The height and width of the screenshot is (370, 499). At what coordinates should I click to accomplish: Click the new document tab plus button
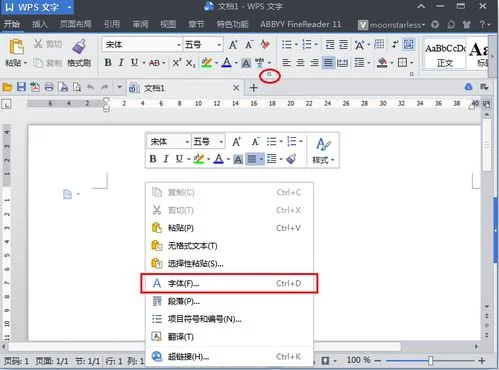click(254, 88)
